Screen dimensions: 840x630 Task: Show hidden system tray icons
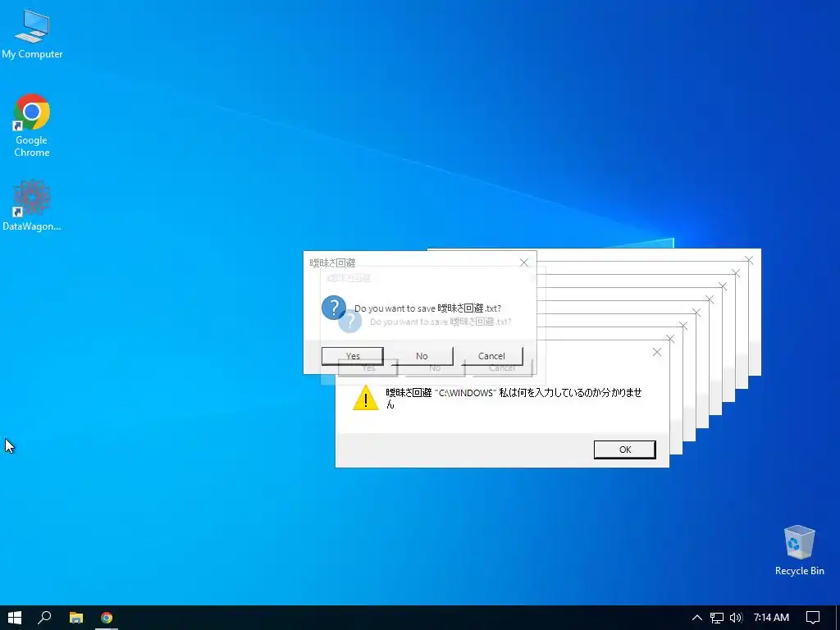tap(696, 618)
